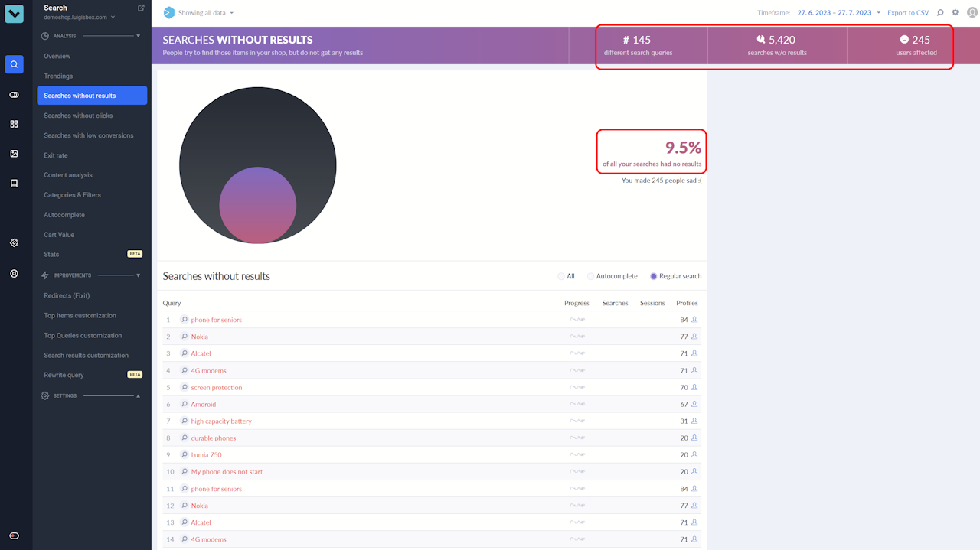This screenshot has height=550, width=980.
Task: Click the image icon in left rail
Action: [14, 154]
